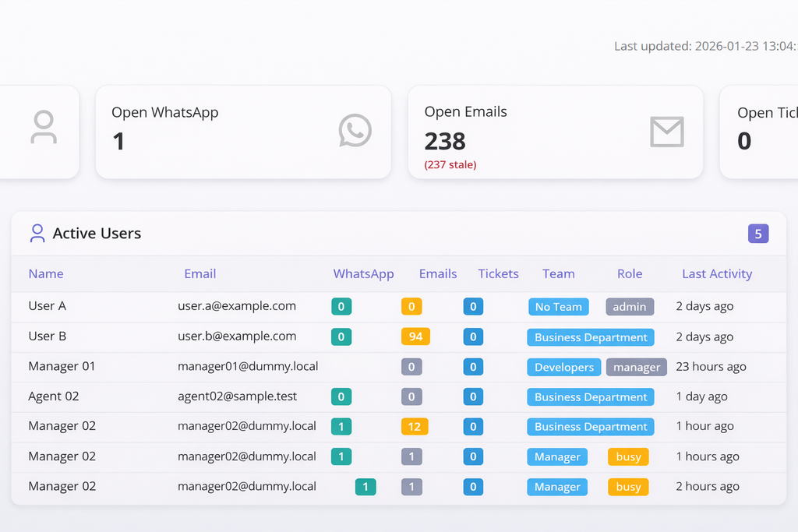The height and width of the screenshot is (532, 798).
Task: Click the WhatsApp icon on the Open WhatsApp card
Action: click(355, 132)
